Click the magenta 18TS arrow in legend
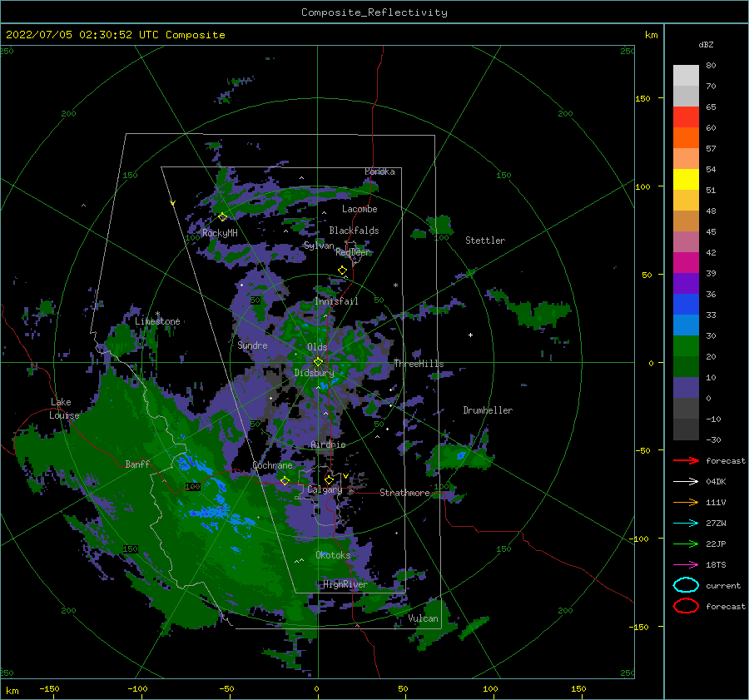This screenshot has width=749, height=700. pos(686,565)
